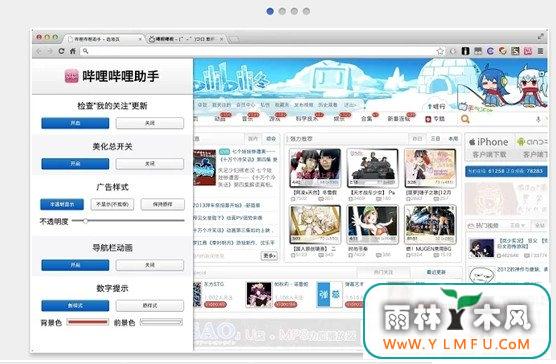
Task: Select the first blue carousel dot
Action: (270, 11)
